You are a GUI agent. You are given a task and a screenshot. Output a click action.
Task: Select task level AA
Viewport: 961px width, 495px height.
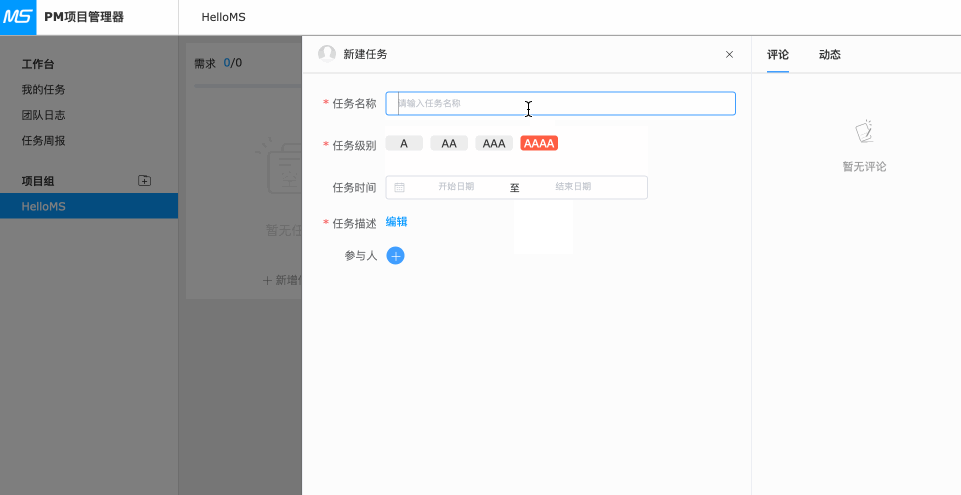pos(449,143)
